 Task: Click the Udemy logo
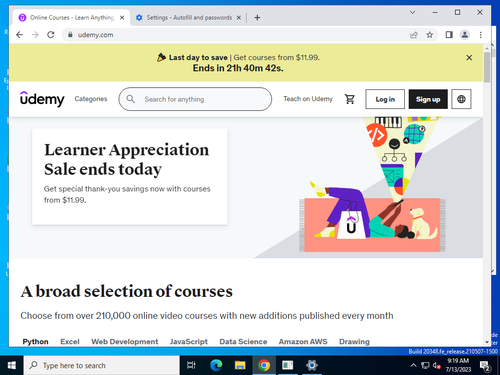pyautogui.click(x=42, y=99)
